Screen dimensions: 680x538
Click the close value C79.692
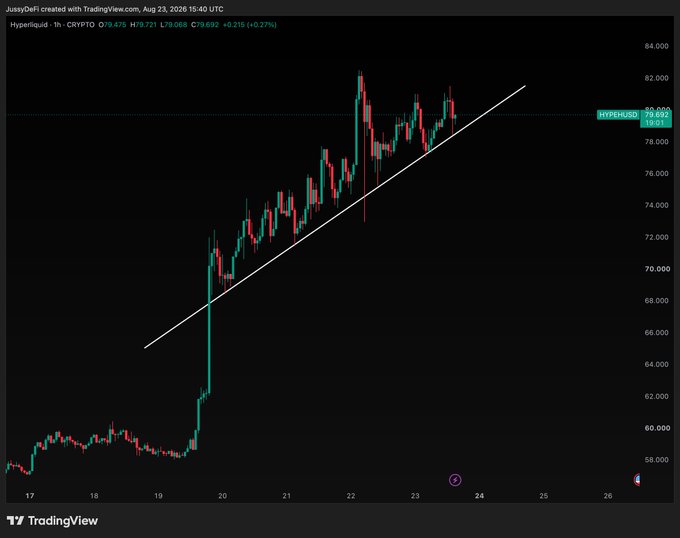[205, 25]
